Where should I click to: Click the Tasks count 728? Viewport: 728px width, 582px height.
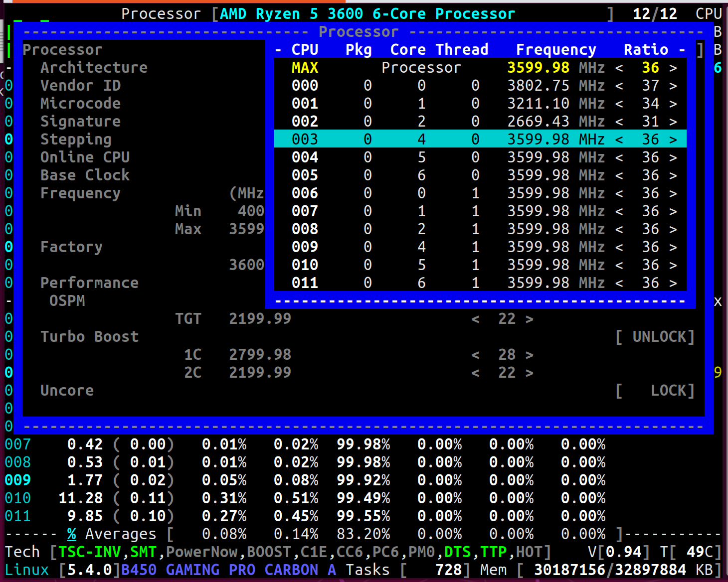click(x=448, y=570)
